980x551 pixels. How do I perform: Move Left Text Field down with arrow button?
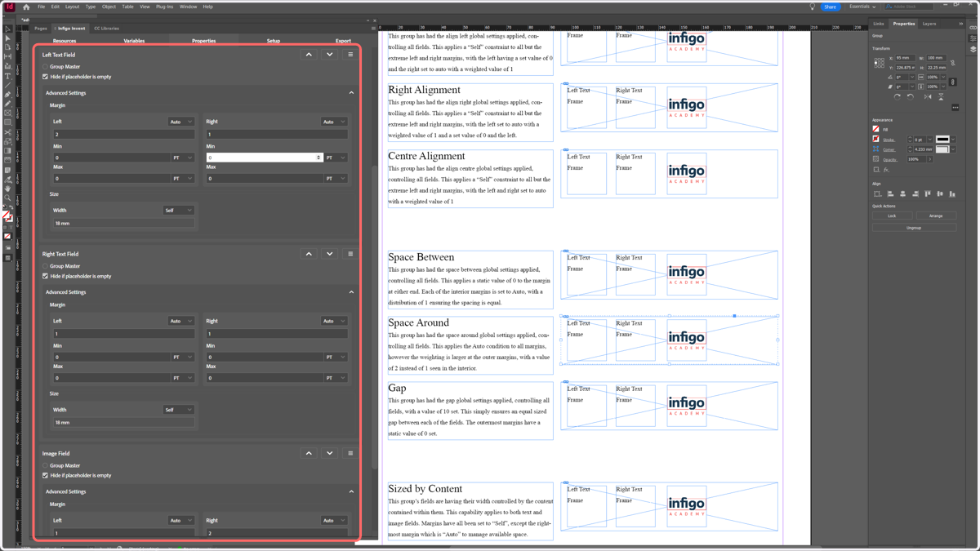coord(330,55)
